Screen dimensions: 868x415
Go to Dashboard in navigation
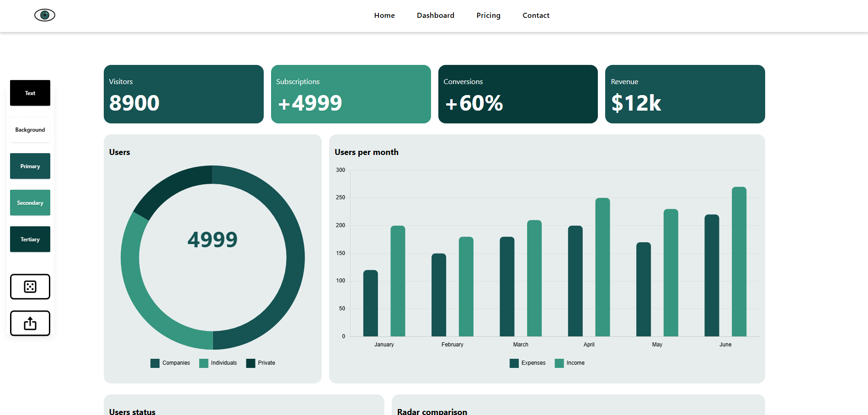coord(436,16)
